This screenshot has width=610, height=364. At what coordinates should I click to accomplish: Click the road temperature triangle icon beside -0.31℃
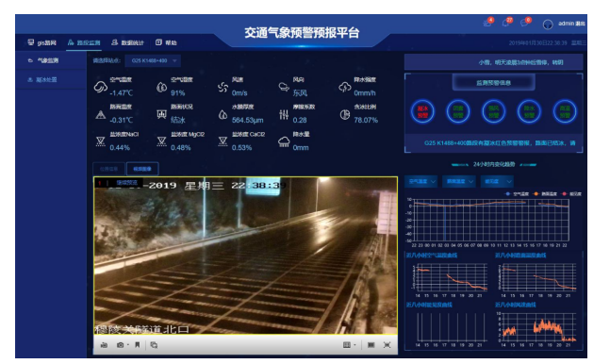(100, 114)
